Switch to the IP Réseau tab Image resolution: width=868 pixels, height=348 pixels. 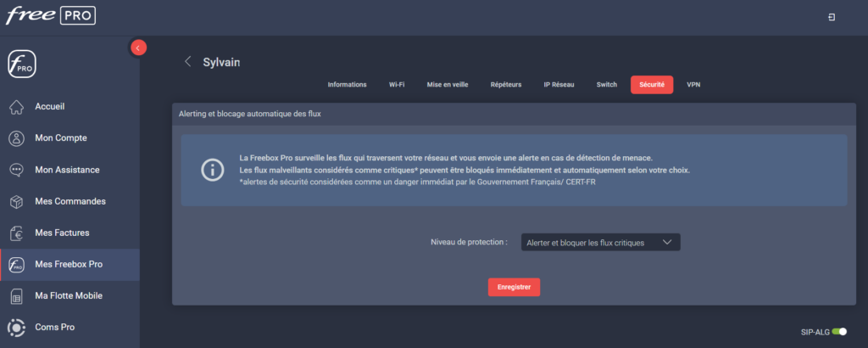pyautogui.click(x=559, y=85)
